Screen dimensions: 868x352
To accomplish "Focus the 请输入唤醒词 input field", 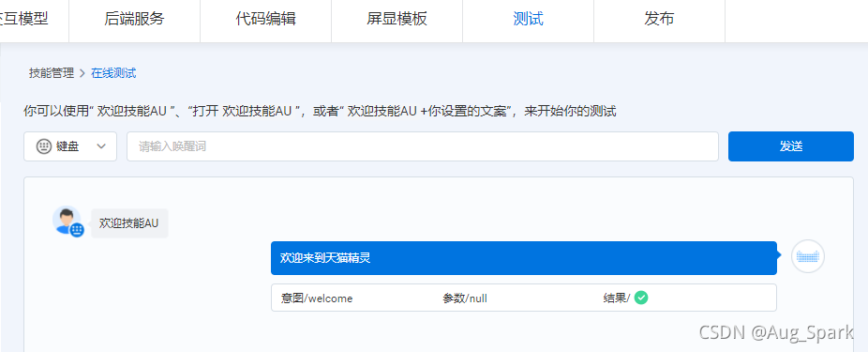I will pyautogui.click(x=423, y=146).
